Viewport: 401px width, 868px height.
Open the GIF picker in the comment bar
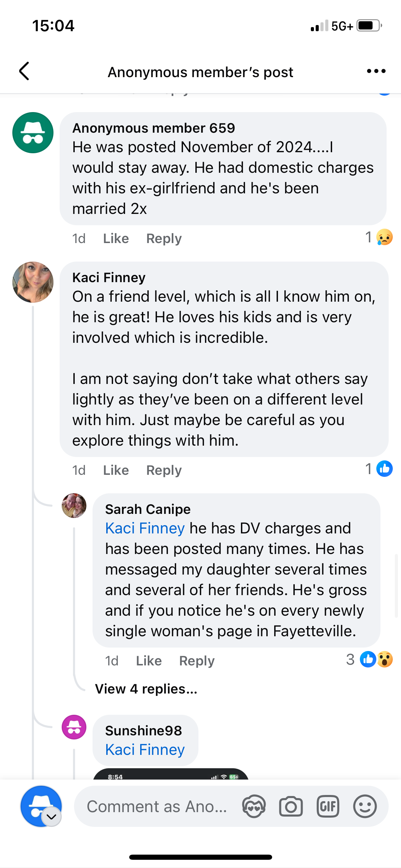click(x=328, y=807)
